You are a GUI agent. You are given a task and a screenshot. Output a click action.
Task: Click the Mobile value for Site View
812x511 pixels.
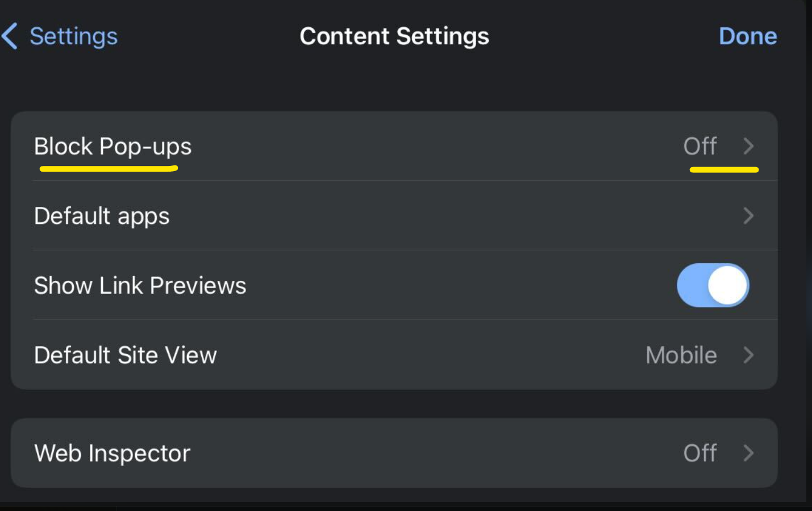pos(681,355)
